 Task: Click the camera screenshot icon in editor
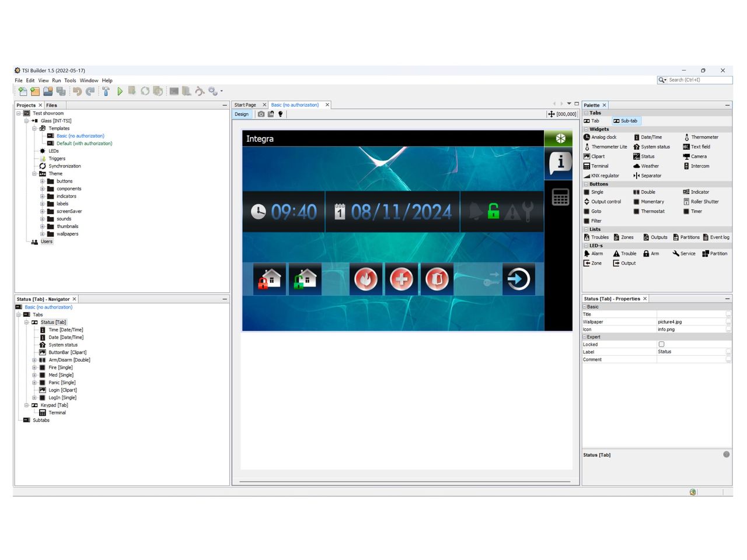(x=261, y=114)
